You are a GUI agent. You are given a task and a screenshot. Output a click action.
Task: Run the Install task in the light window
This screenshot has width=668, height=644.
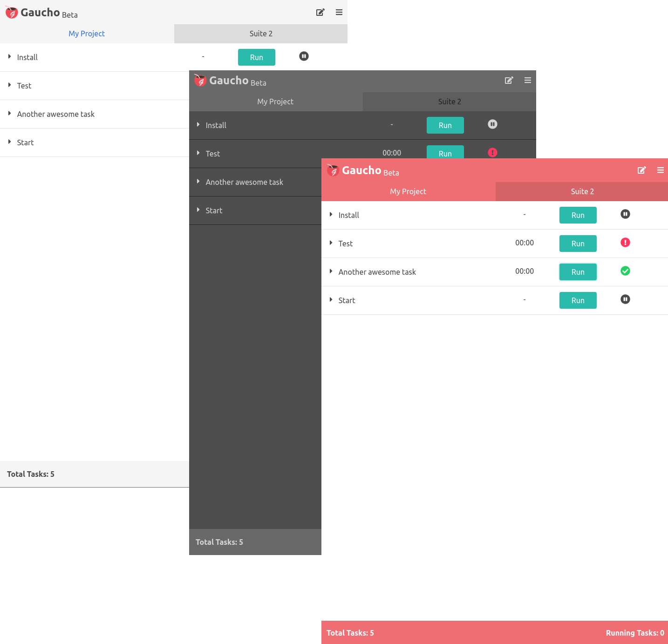[x=257, y=57]
